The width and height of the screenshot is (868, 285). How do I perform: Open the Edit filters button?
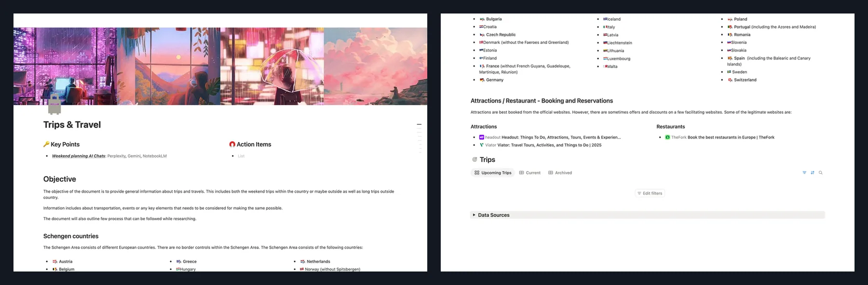[650, 193]
